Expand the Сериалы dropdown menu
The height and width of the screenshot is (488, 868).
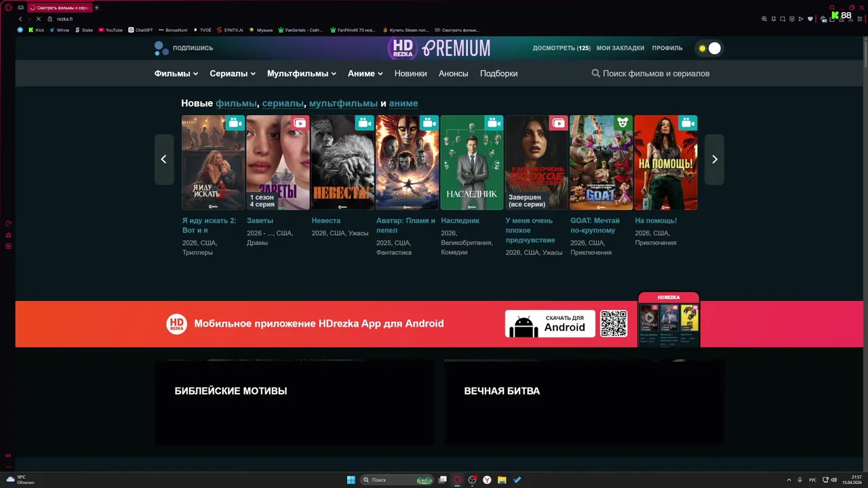coord(233,73)
